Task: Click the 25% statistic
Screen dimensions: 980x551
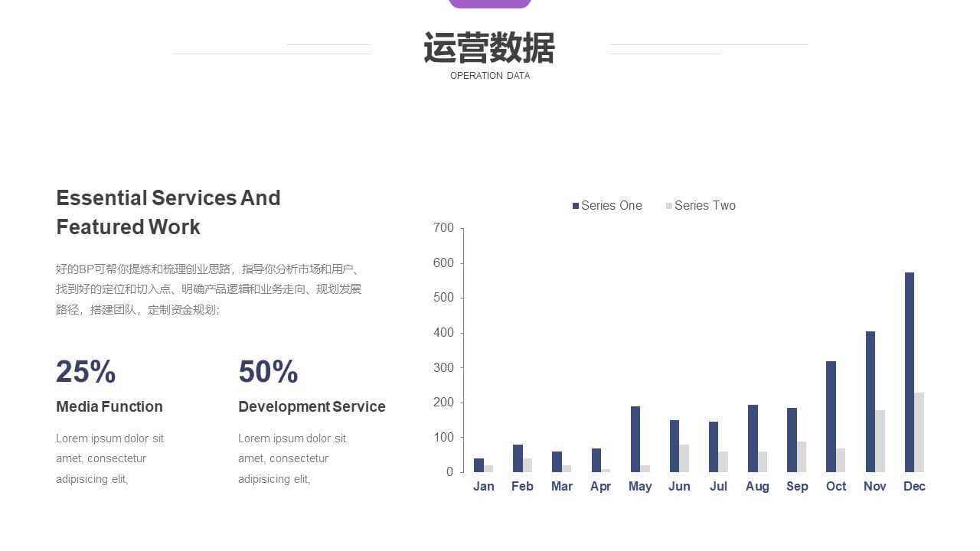Action: tap(86, 372)
